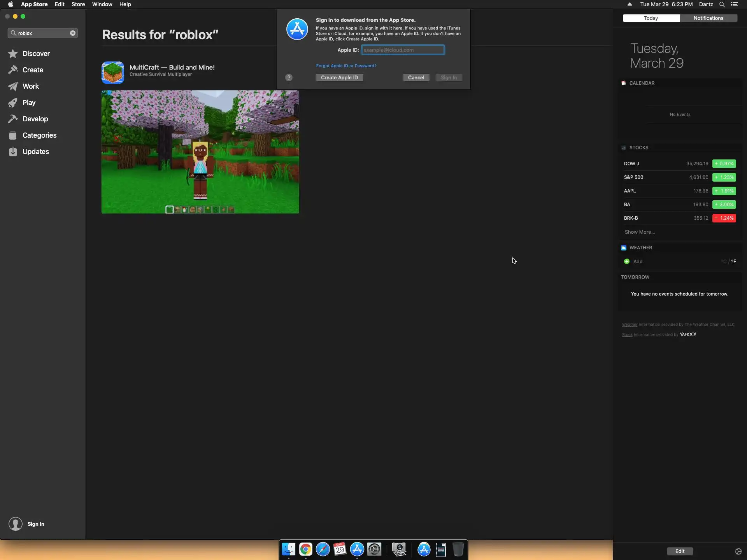
Task: Focus the Apple ID input field
Action: point(403,50)
